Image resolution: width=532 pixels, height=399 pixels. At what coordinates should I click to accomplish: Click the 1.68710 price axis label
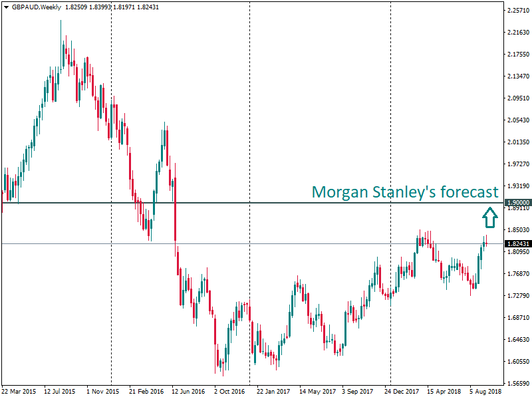pyautogui.click(x=517, y=318)
